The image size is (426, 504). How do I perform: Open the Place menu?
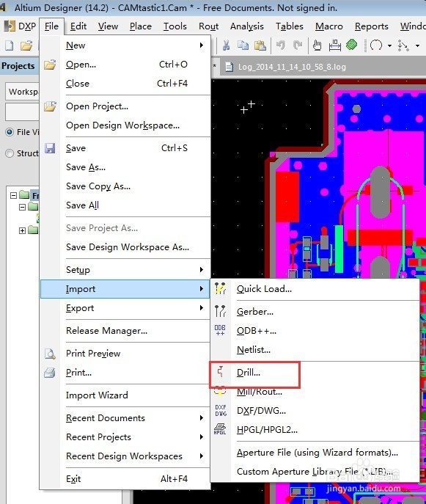(x=140, y=26)
